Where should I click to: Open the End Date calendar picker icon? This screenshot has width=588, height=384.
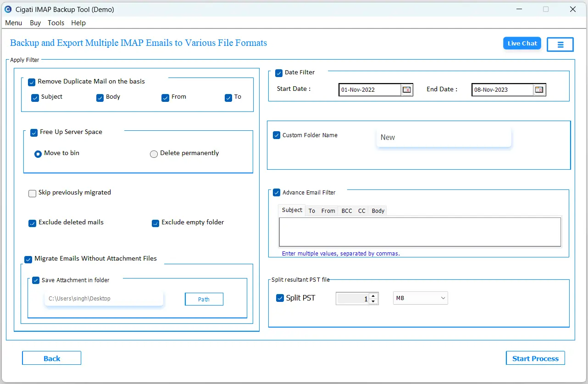(539, 90)
